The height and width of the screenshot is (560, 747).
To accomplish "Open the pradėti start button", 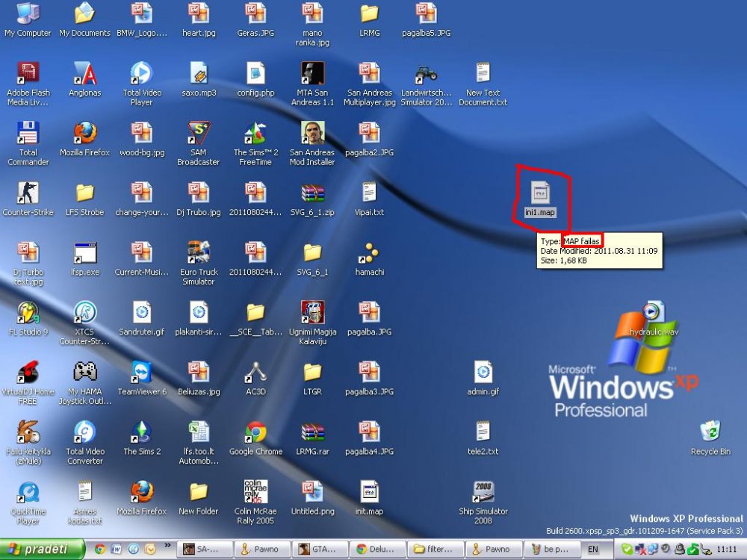I will point(42,550).
